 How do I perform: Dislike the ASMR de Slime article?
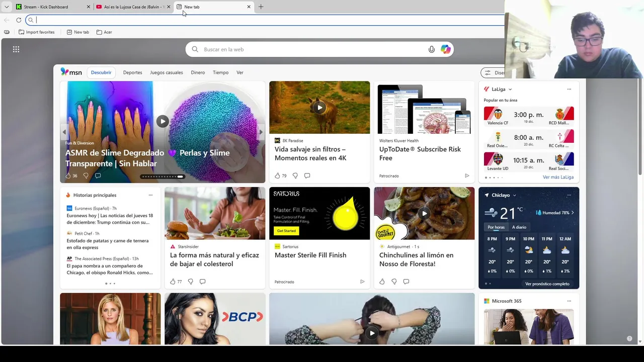tap(86, 175)
